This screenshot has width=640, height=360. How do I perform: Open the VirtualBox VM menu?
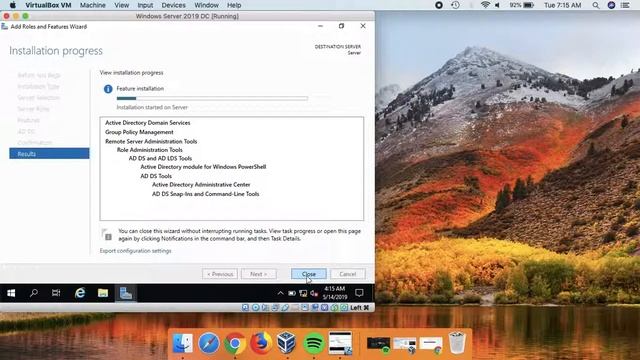[x=48, y=5]
